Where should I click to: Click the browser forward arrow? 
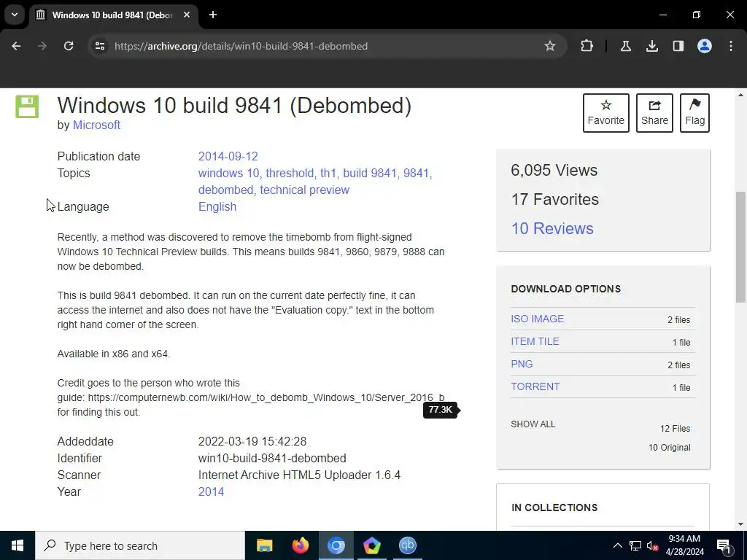42,46
